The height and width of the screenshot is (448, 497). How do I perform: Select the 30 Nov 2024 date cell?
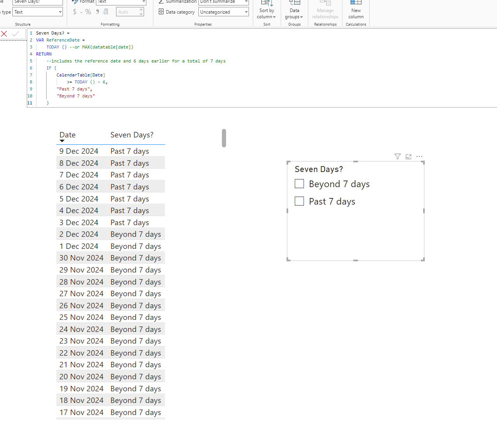(x=82, y=258)
